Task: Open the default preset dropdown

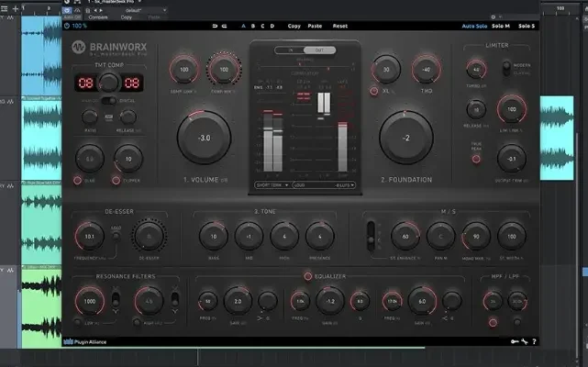Action: point(142,8)
